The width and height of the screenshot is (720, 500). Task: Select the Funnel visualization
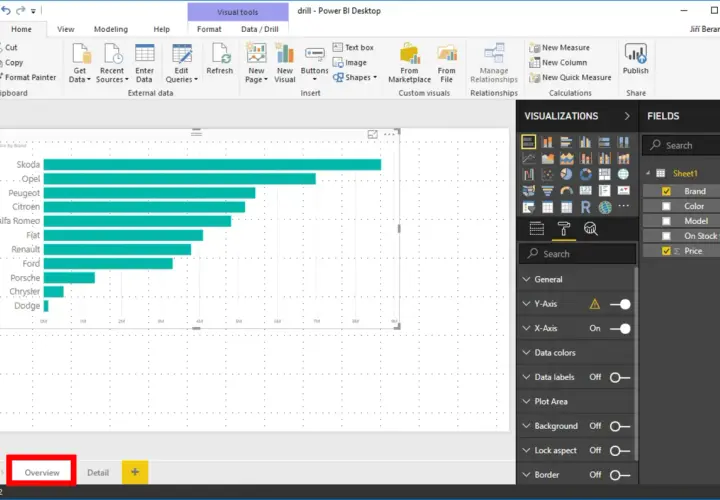coord(547,191)
